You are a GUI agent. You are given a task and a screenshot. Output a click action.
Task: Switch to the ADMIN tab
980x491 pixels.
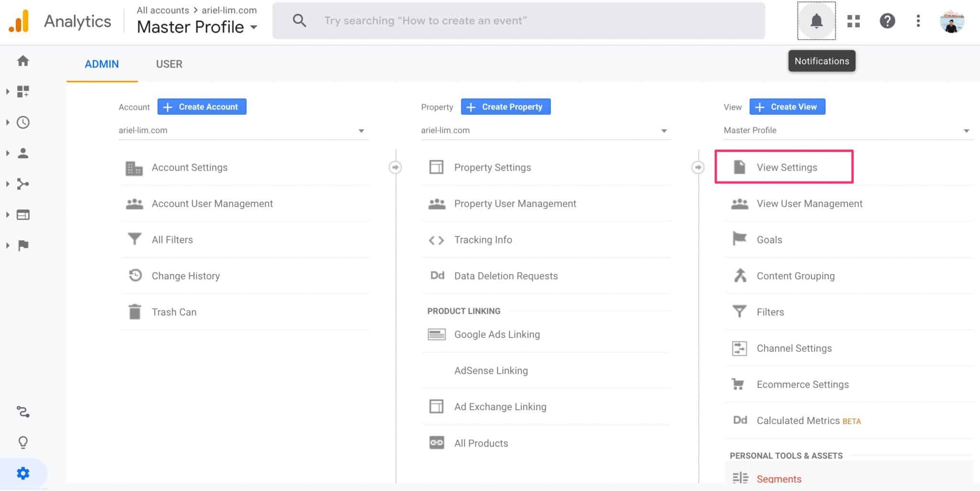101,64
